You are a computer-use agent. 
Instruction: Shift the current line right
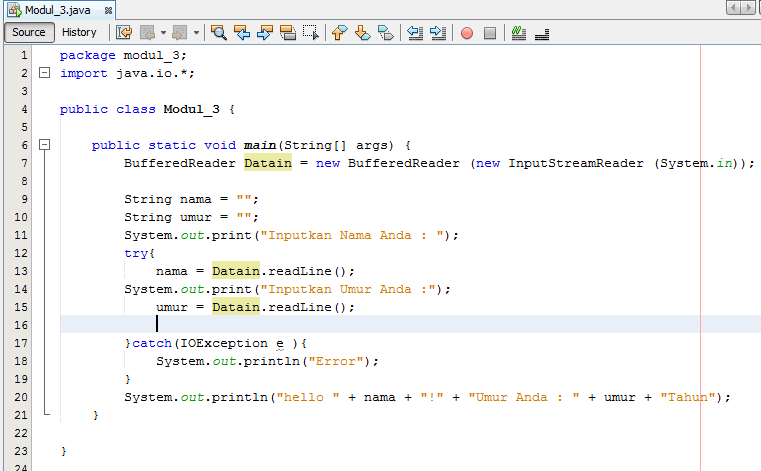438,33
